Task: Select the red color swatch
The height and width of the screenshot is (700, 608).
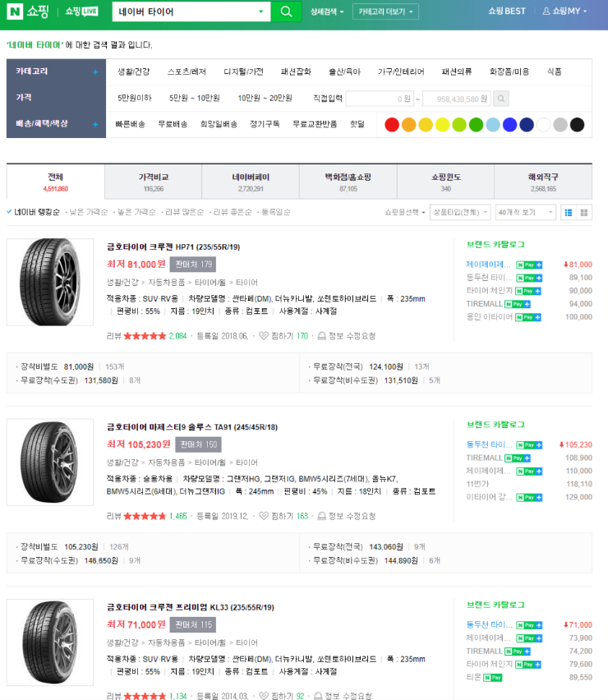Action: tap(391, 125)
